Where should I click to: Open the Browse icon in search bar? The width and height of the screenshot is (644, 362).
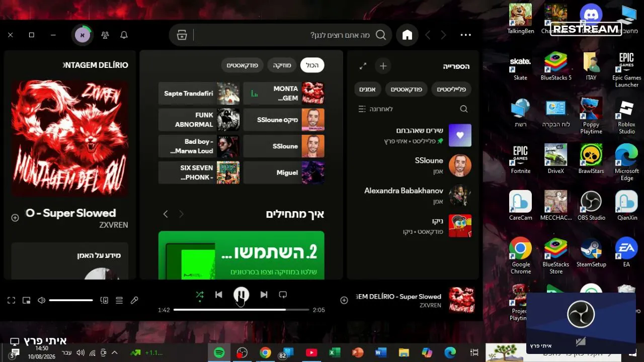pyautogui.click(x=182, y=35)
